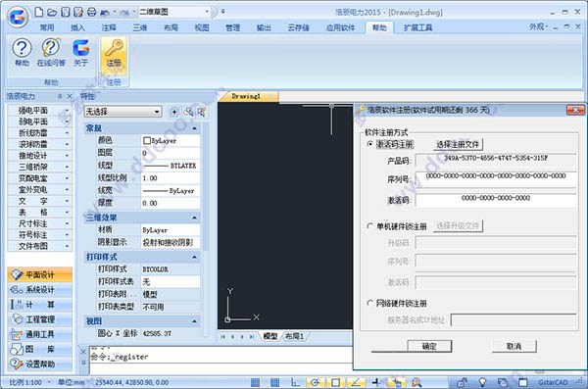588x389 pixels.
Task: Toggle polar tracking in status bar
Action: tap(315, 382)
